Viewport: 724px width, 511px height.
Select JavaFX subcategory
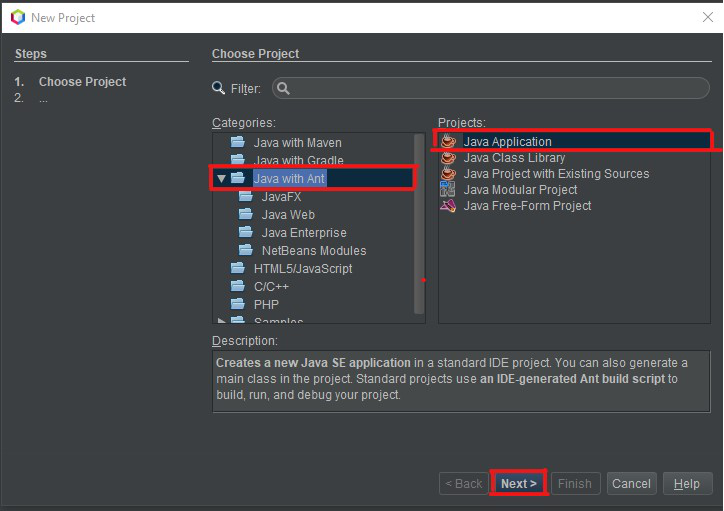[281, 197]
